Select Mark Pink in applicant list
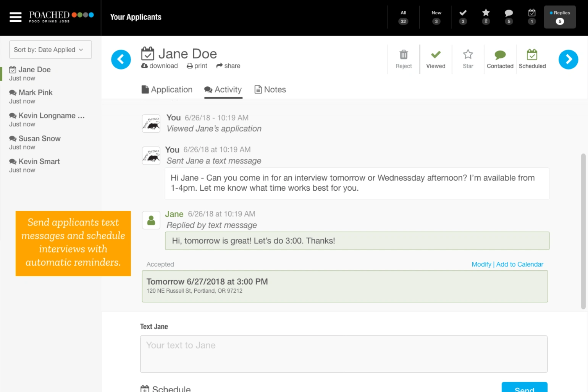 pyautogui.click(x=50, y=97)
